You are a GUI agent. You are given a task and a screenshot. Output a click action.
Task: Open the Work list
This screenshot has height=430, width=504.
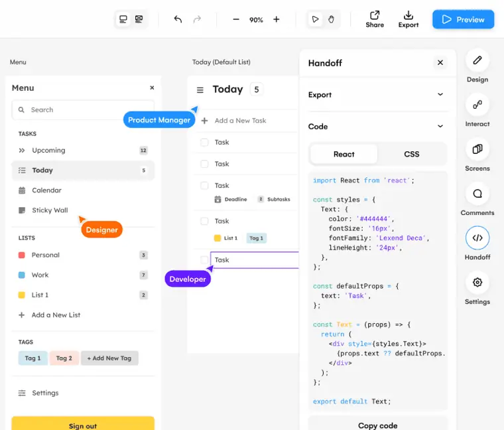click(83, 275)
